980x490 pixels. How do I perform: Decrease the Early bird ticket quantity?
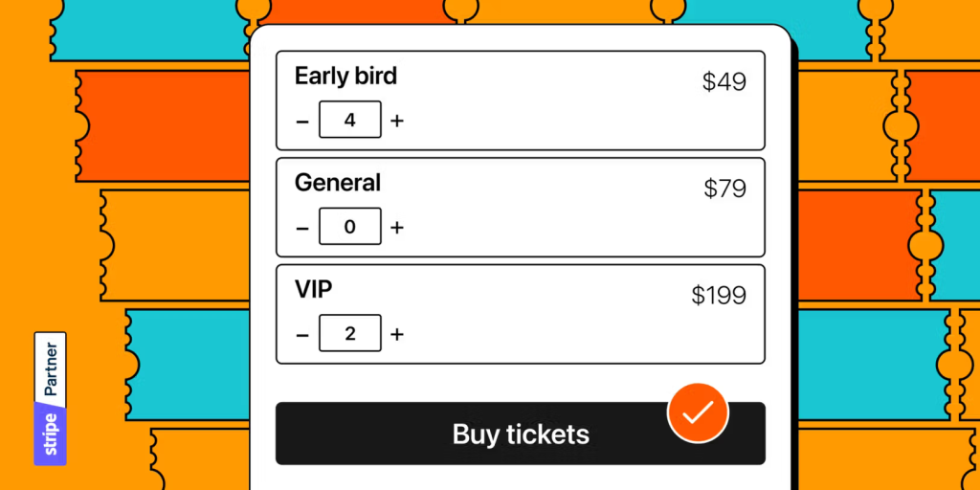(x=302, y=122)
